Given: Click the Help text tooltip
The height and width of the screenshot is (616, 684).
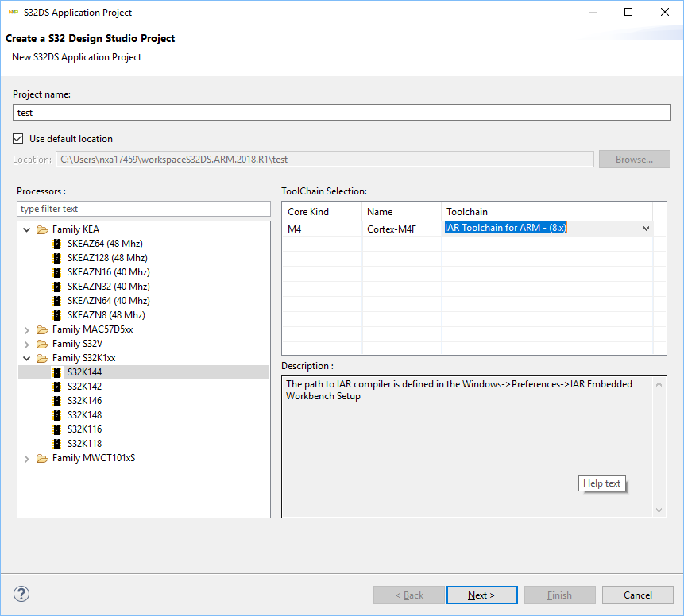Looking at the screenshot, I should [602, 483].
